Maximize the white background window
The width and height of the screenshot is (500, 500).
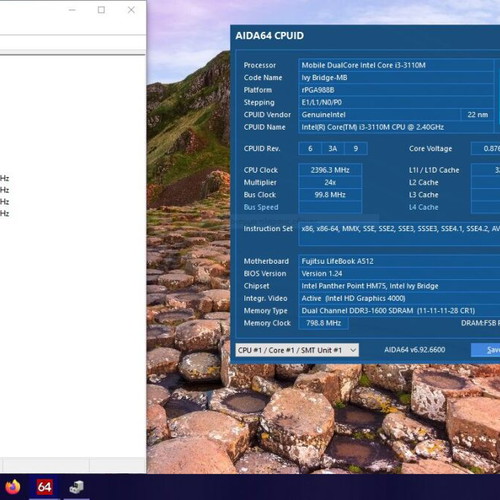101,10
